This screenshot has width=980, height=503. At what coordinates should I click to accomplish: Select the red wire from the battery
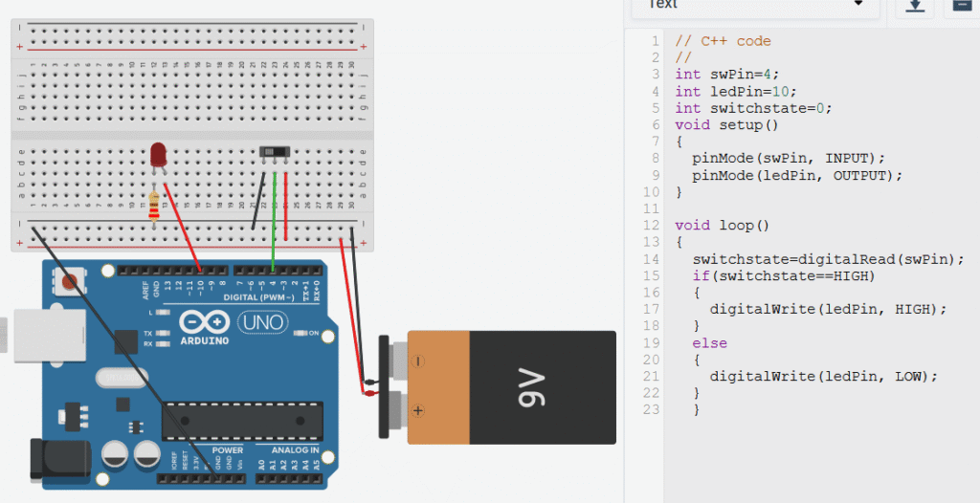(351, 316)
